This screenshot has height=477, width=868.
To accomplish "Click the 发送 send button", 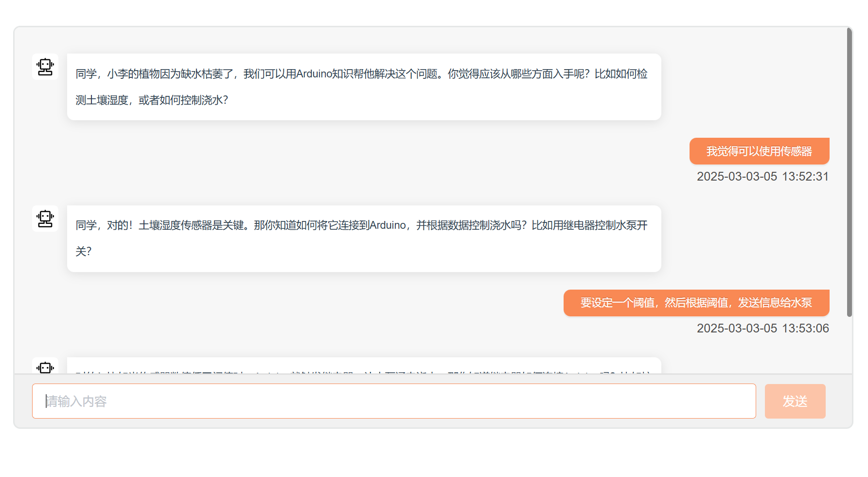I will [795, 401].
